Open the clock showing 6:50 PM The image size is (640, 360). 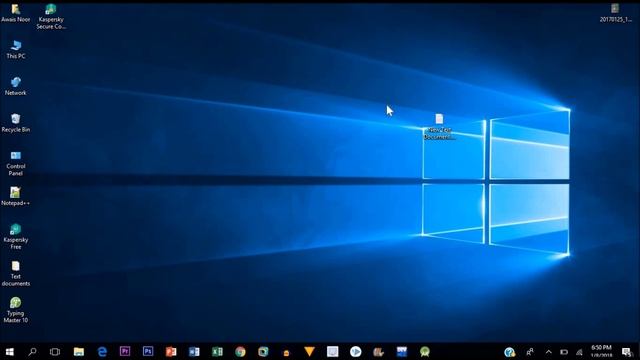click(601, 351)
